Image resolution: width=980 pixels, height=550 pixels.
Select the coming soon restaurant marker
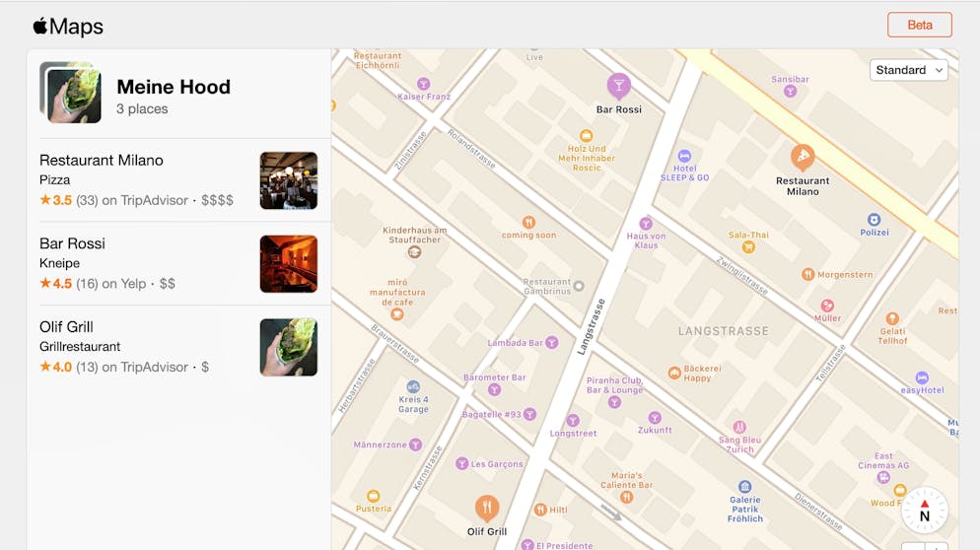pos(528,222)
